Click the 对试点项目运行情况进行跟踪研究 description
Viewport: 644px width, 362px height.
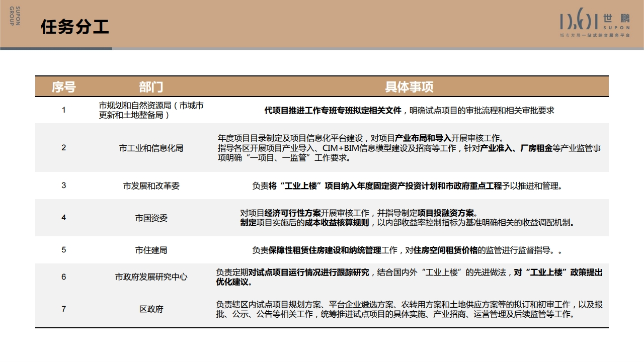pyautogui.click(x=409, y=277)
